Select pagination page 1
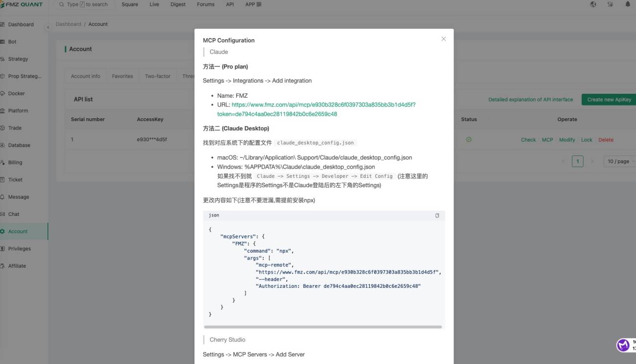The image size is (636, 364). [578, 161]
